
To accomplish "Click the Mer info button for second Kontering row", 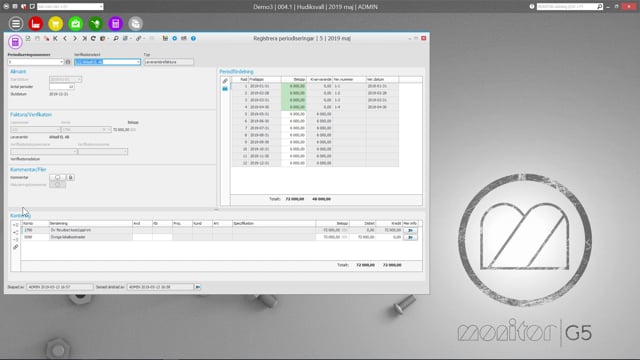I will click(410, 237).
